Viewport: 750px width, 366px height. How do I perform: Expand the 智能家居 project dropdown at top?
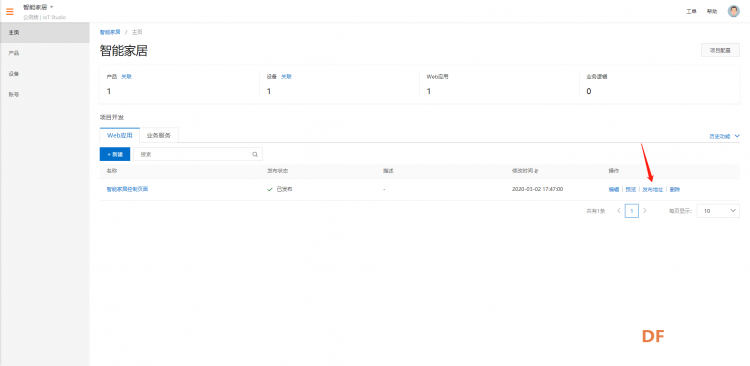tap(38, 7)
